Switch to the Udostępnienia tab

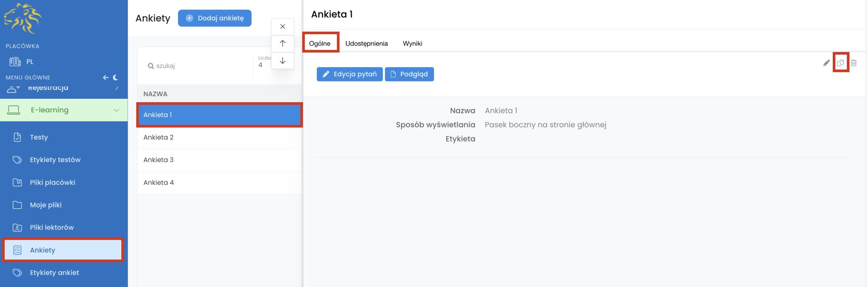[366, 43]
